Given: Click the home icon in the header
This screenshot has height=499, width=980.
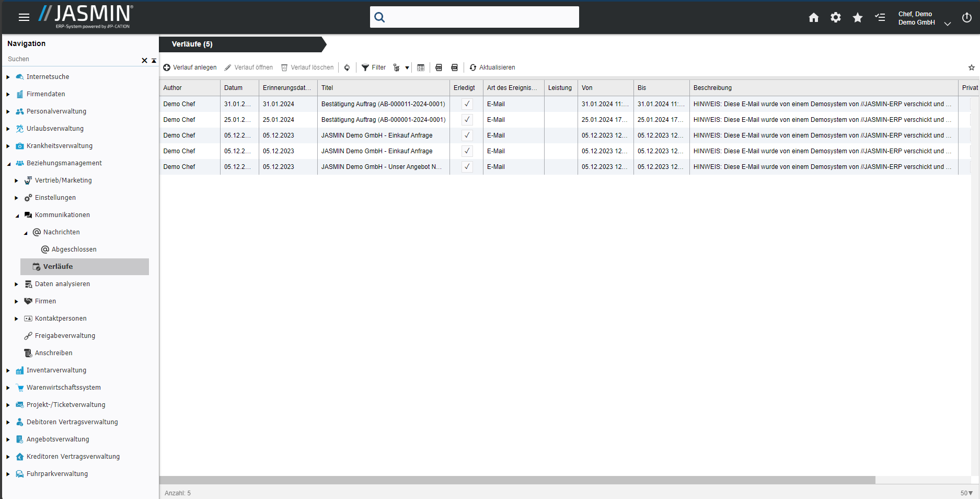Looking at the screenshot, I should click(x=813, y=18).
